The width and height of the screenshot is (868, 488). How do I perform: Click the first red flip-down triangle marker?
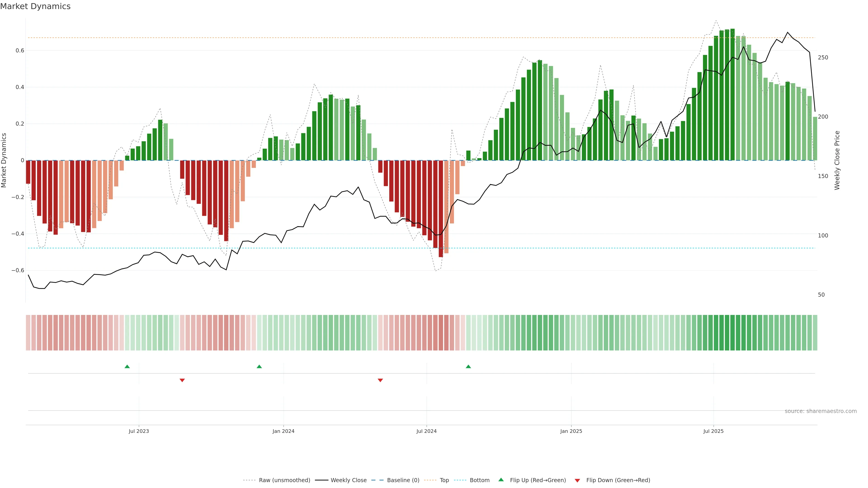[182, 380]
